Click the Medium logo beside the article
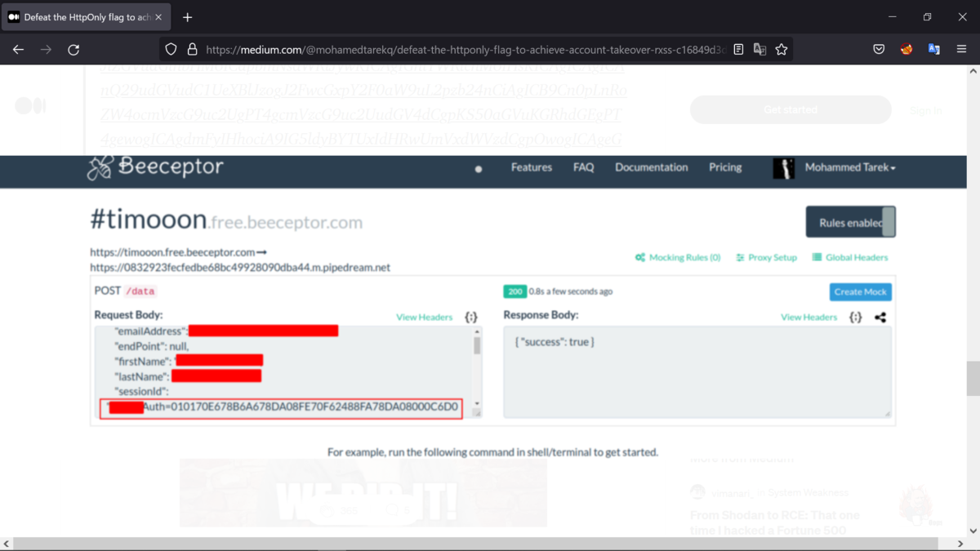The height and width of the screenshot is (551, 980). (x=31, y=106)
